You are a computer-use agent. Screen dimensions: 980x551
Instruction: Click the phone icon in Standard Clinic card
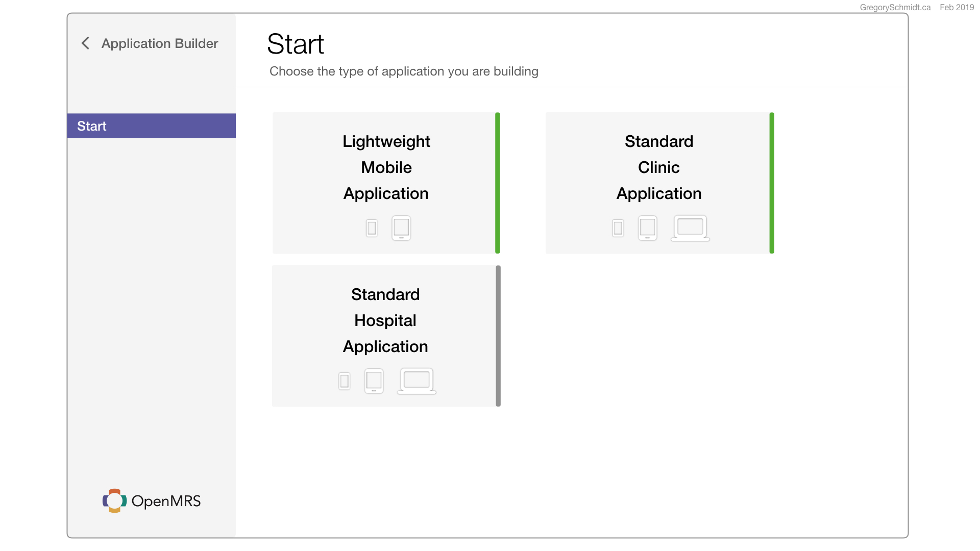pyautogui.click(x=618, y=228)
